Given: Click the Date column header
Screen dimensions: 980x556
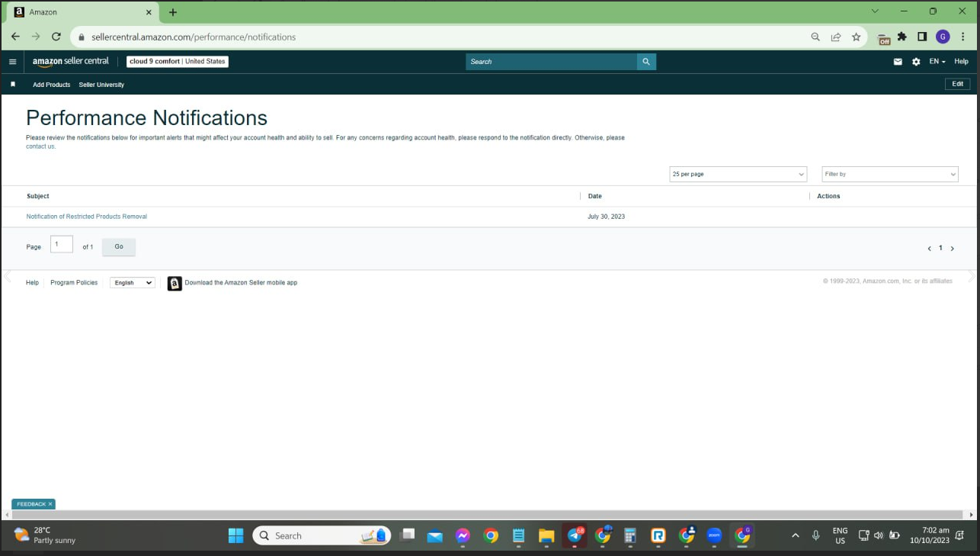Looking at the screenshot, I should [x=595, y=196].
